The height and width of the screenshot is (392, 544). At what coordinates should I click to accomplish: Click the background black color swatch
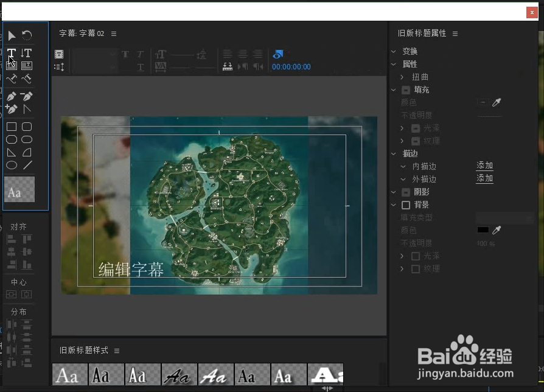coord(483,230)
